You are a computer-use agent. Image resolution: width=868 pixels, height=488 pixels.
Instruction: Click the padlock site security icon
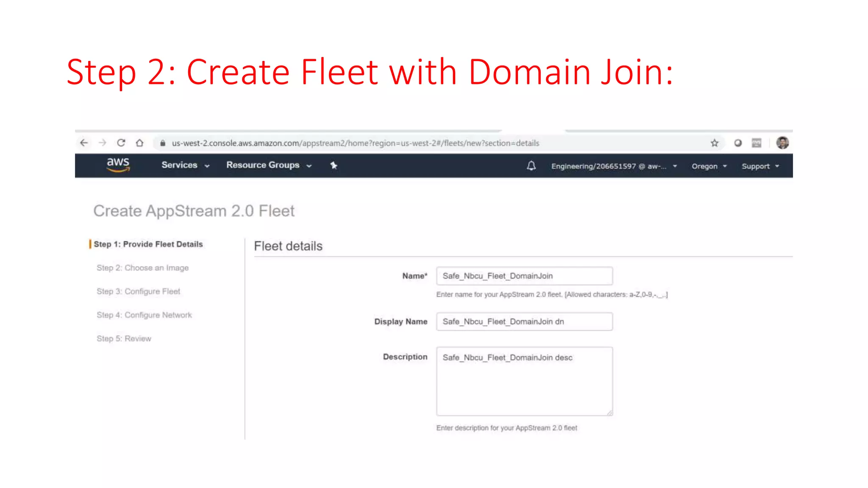pos(162,143)
